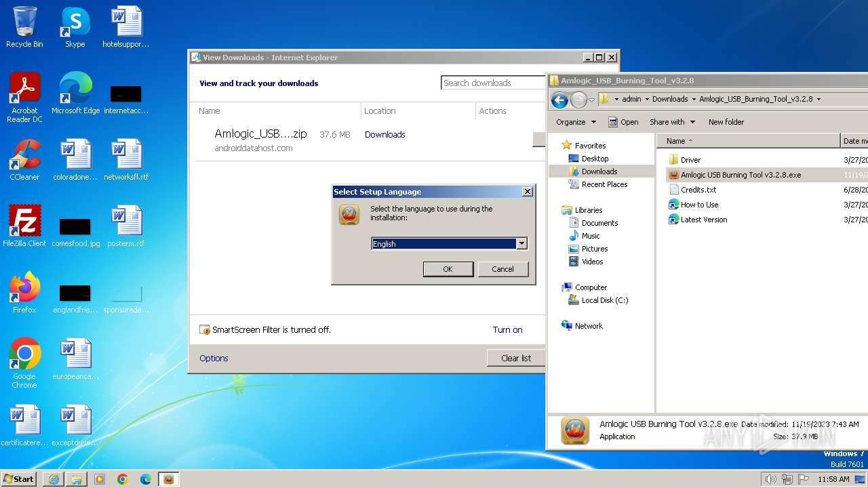Viewport: 868px width, 488px height.
Task: Click the Explorer Back navigation arrow
Action: click(x=559, y=100)
